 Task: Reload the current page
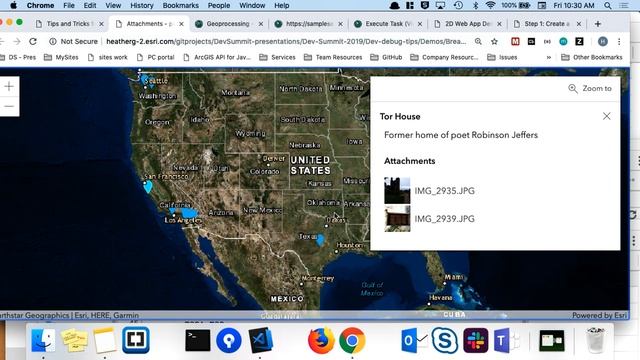pyautogui.click(x=33, y=41)
